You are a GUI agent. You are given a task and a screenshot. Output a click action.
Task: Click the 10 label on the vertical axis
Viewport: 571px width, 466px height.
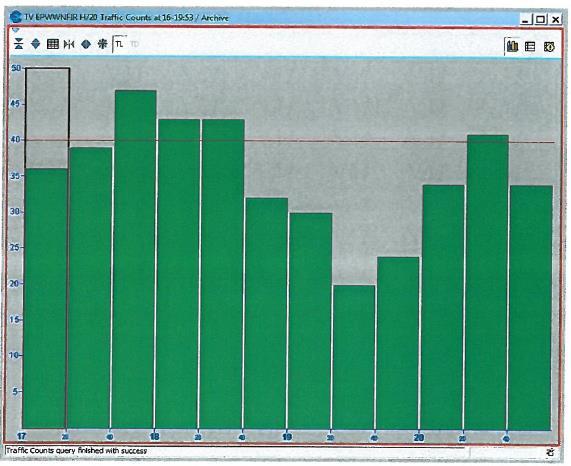point(14,355)
